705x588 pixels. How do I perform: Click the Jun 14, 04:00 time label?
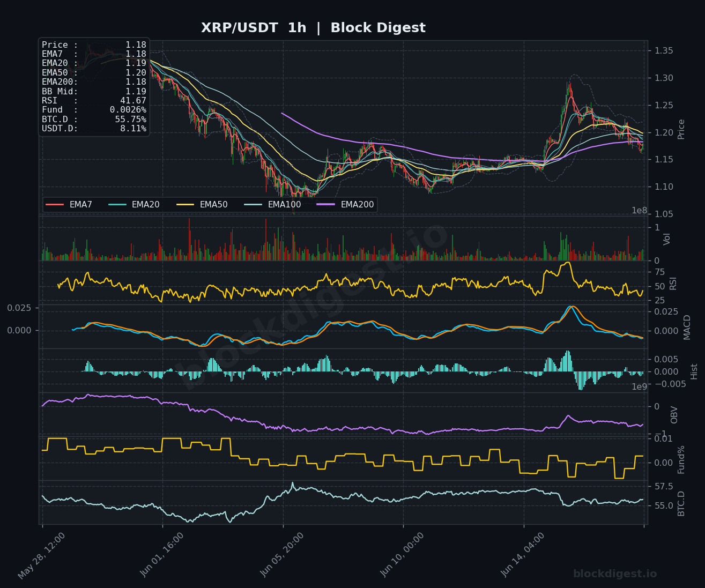(523, 555)
